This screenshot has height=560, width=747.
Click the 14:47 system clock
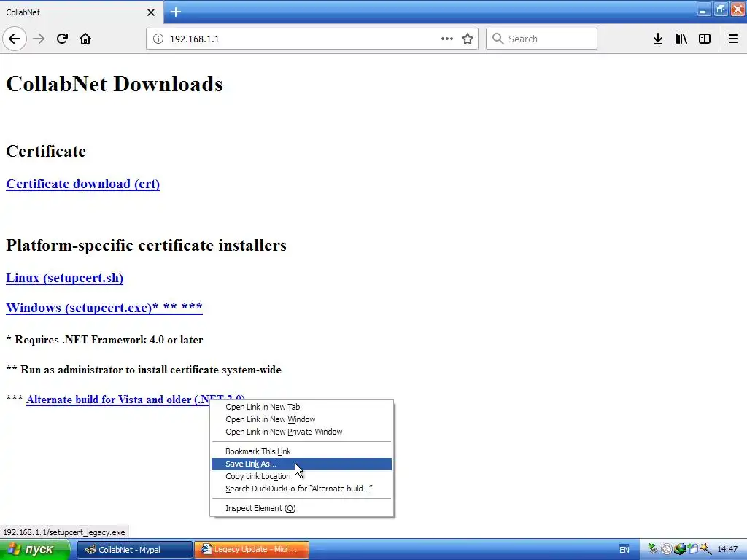pos(727,550)
